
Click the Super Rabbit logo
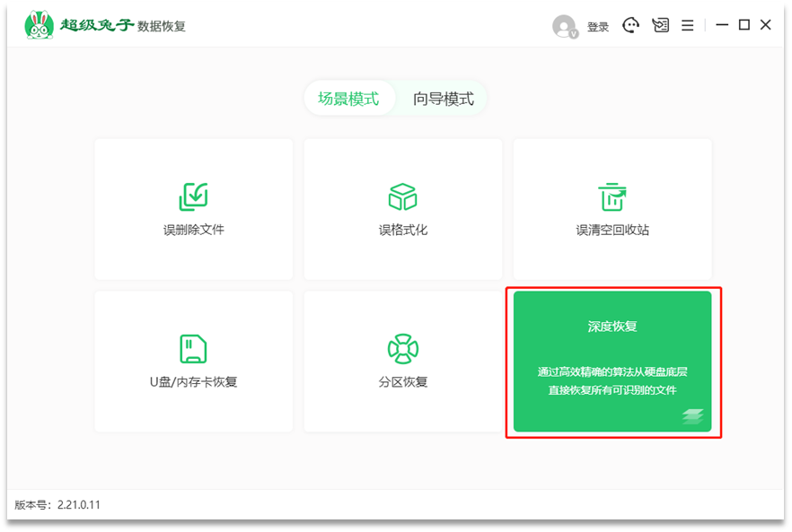[39, 26]
